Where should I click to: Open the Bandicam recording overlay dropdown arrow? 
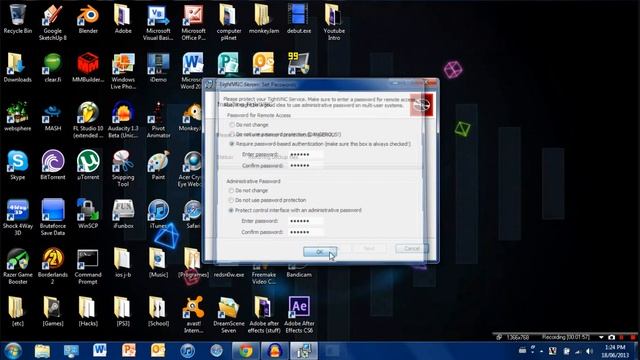601,337
